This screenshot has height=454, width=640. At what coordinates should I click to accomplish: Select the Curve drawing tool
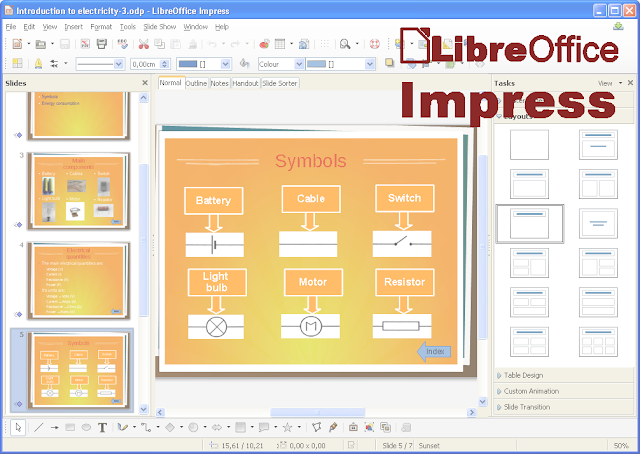click(123, 427)
